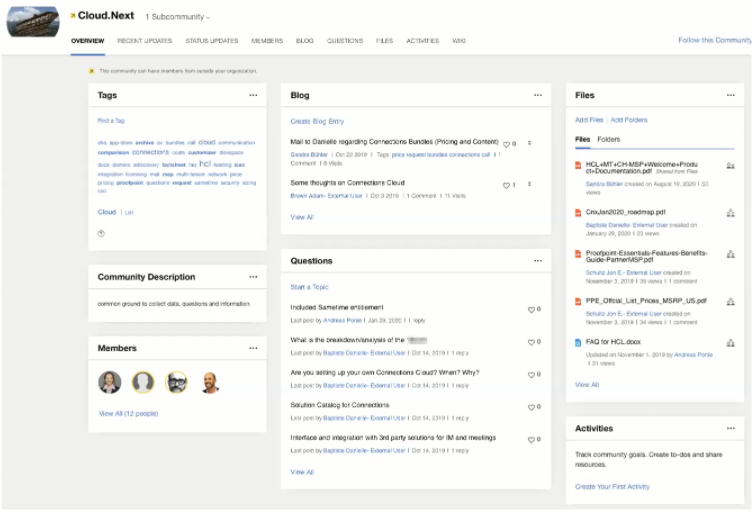Like the Connections Bundles blog entry
Image resolution: width=755 pixels, height=511 pixels.
507,144
